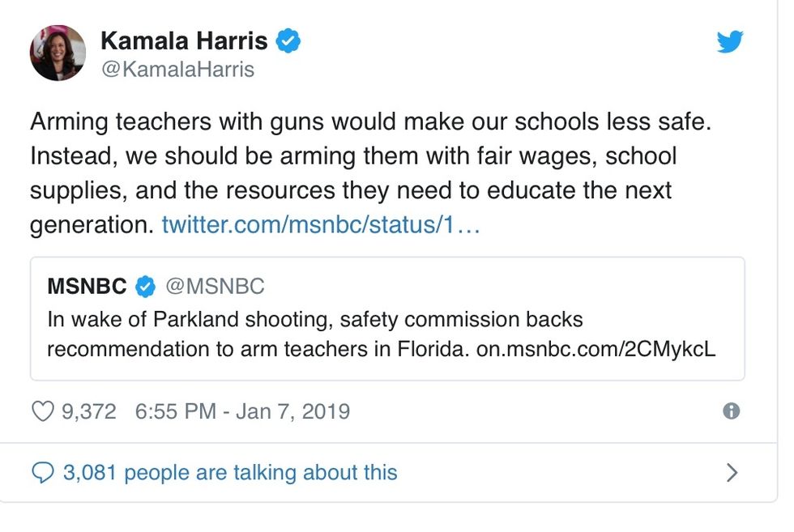Viewport: 794px width, 532px height.
Task: Expand the conversation with the right chevron
Action: pyautogui.click(x=732, y=472)
